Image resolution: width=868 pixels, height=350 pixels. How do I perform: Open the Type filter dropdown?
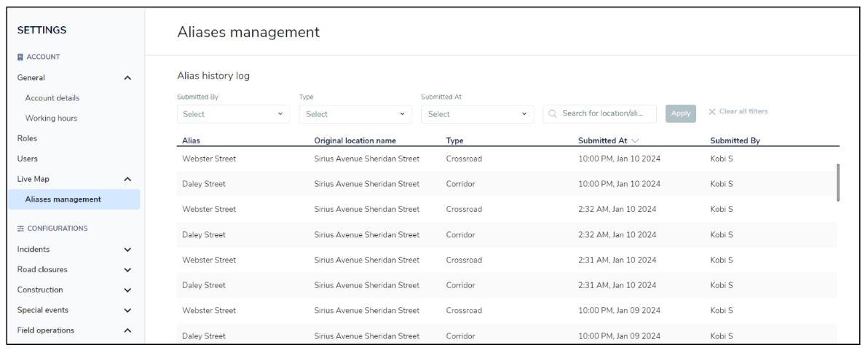click(x=355, y=114)
